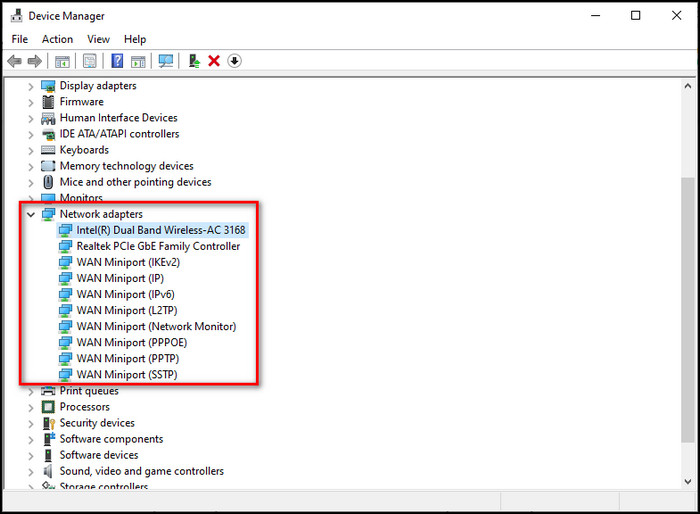Collapse the Network adapters node
The image size is (700, 514).
(x=30, y=215)
